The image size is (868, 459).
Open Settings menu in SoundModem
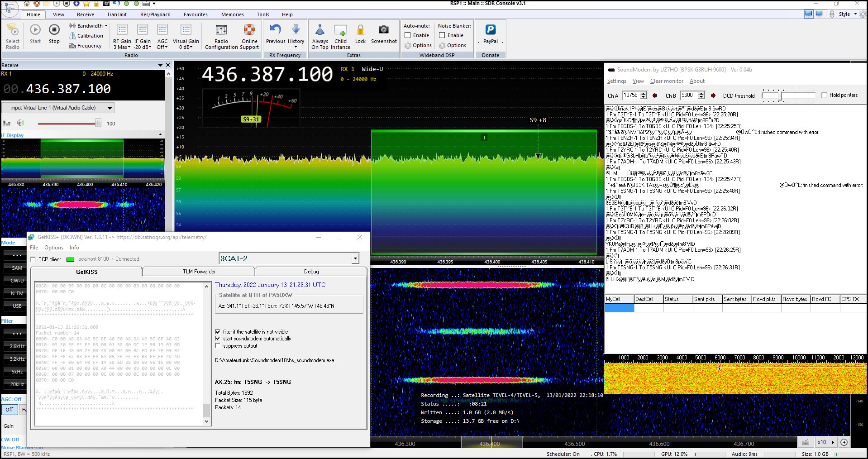click(x=616, y=81)
